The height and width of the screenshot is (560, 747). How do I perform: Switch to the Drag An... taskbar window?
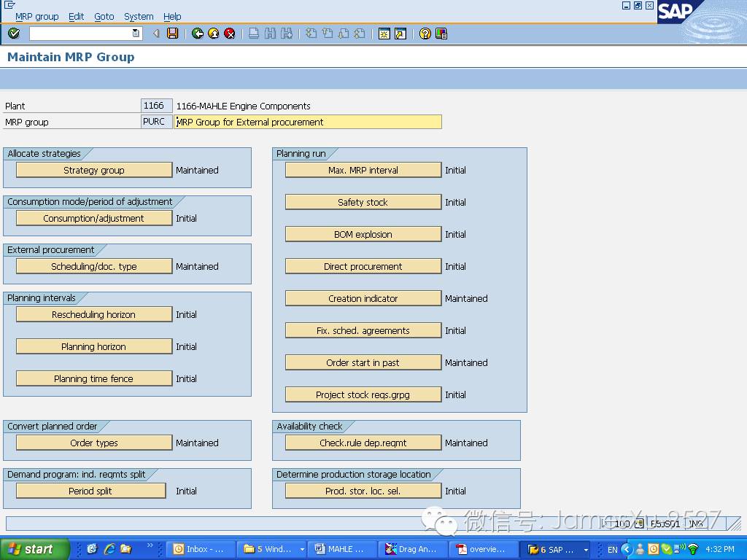(x=413, y=549)
